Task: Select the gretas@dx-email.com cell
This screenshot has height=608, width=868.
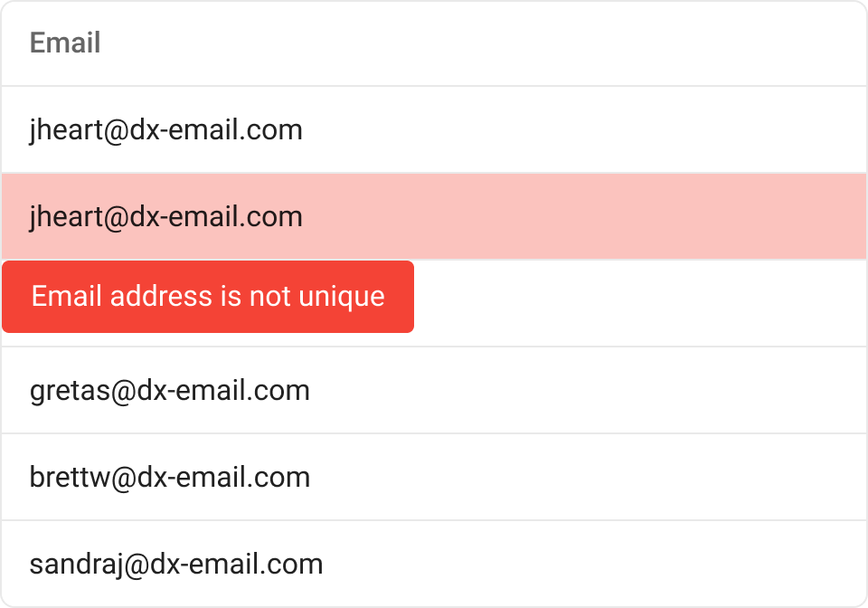Action: (170, 391)
